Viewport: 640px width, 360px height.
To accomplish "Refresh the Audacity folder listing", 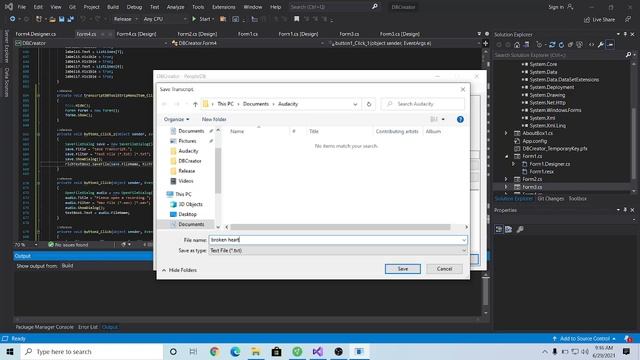I will [x=369, y=104].
